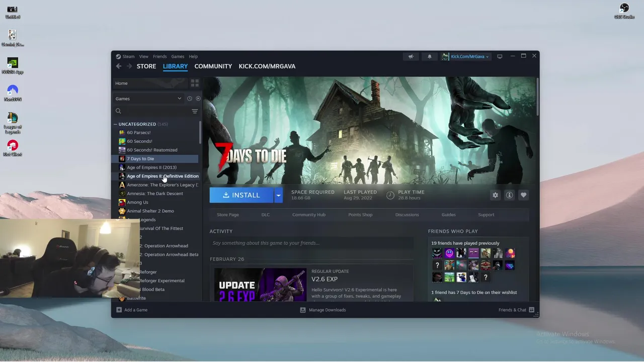Click the Home library button
The image size is (644, 362).
150,83
